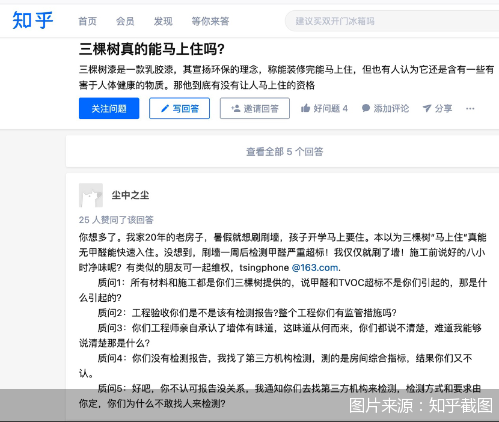
Task: Click the text tsingphone in the answer
Action: pyautogui.click(x=264, y=268)
